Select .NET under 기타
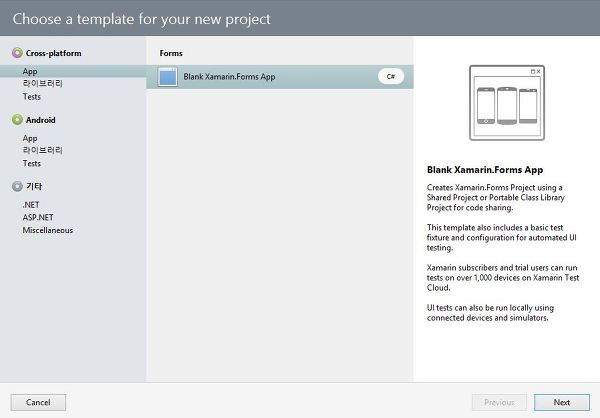The image size is (600, 418). tap(31, 205)
